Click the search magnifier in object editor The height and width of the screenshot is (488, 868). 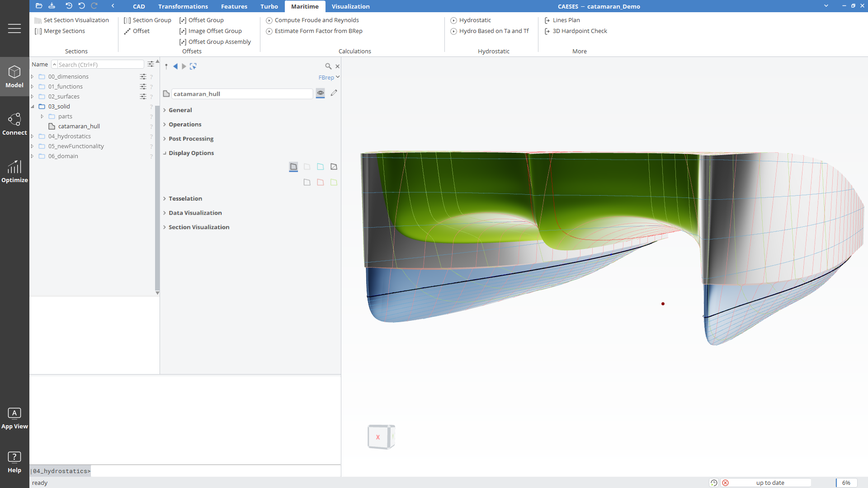pyautogui.click(x=328, y=66)
